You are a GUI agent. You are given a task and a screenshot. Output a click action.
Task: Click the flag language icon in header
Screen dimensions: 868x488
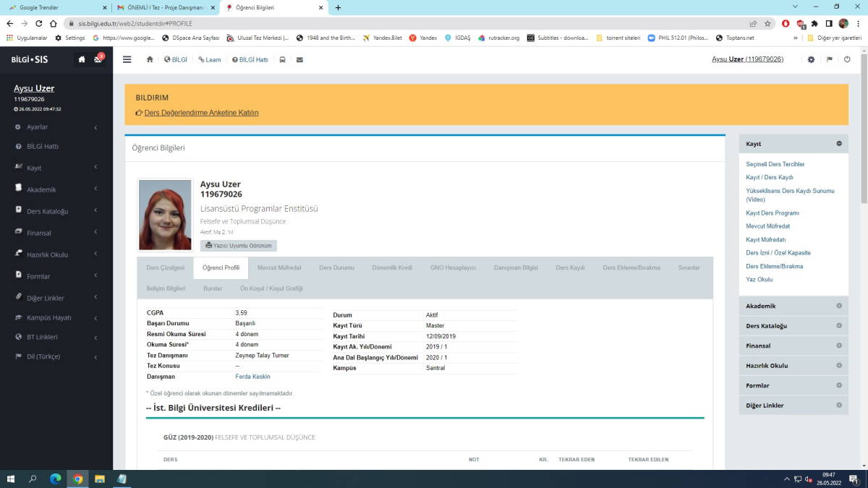point(829,59)
